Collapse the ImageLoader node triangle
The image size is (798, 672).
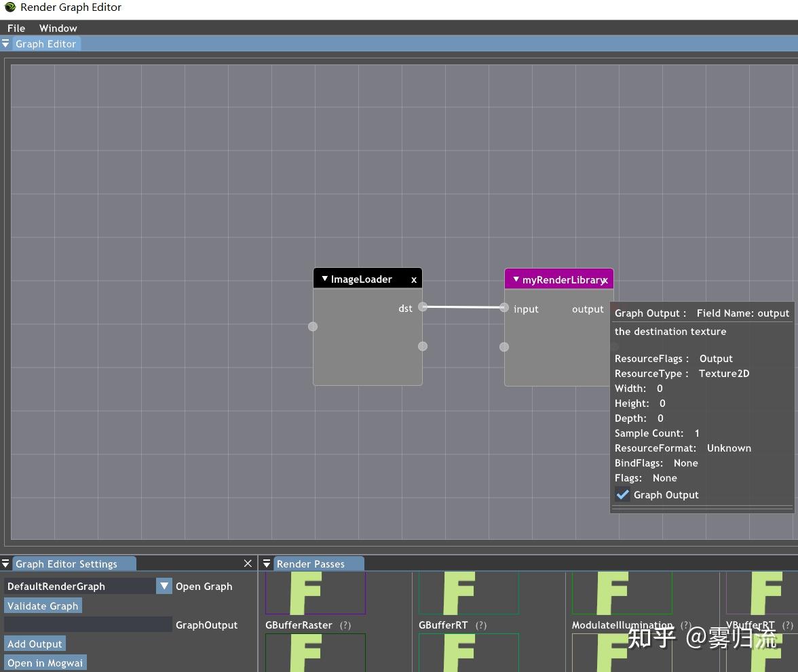coord(324,279)
